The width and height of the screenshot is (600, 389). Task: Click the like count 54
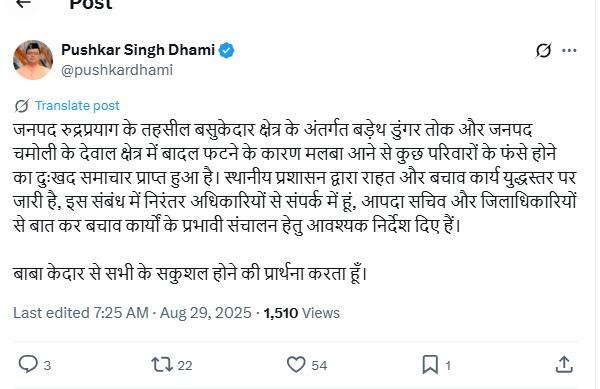coord(319,366)
